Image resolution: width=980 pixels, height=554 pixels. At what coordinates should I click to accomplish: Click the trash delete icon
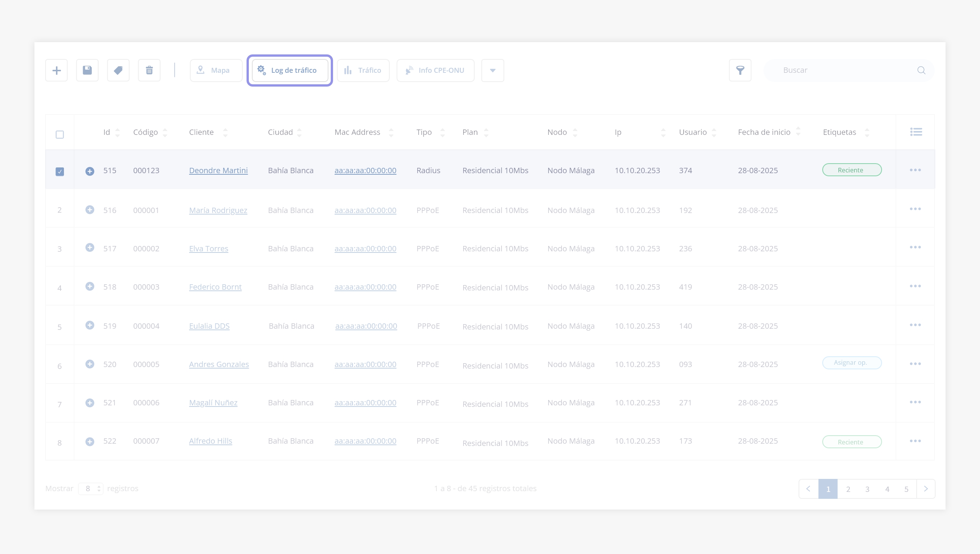[149, 70]
